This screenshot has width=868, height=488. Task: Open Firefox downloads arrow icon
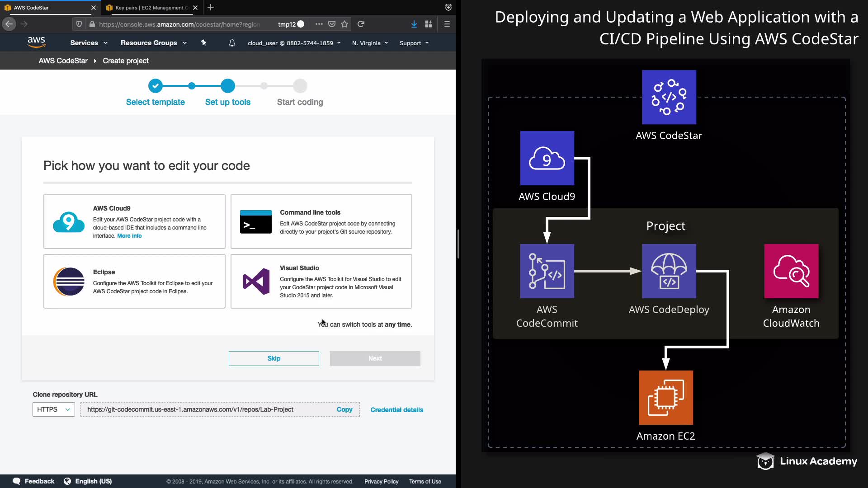[414, 24]
